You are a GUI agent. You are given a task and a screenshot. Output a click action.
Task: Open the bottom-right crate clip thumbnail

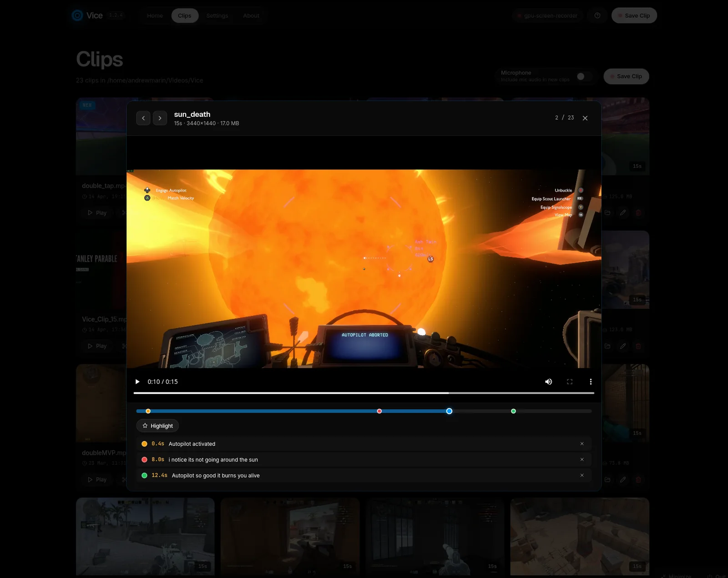coord(580,537)
